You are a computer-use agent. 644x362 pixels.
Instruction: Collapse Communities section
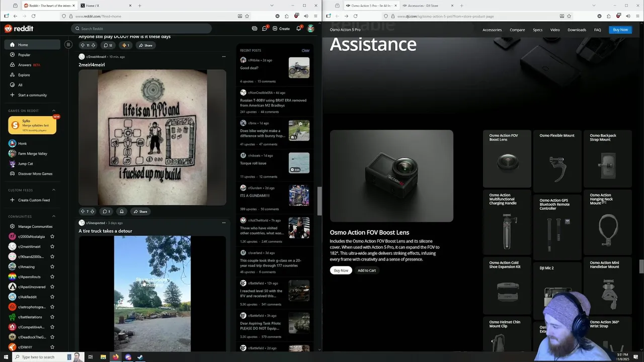54,216
